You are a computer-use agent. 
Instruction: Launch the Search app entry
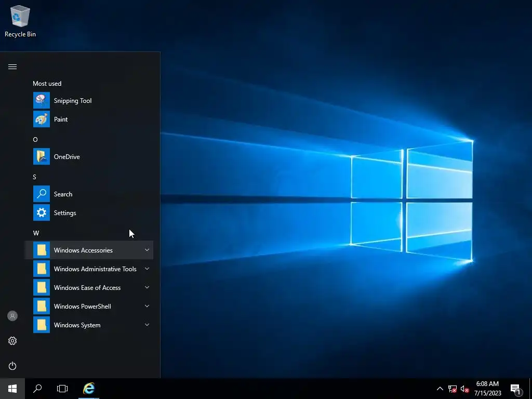tap(88, 194)
